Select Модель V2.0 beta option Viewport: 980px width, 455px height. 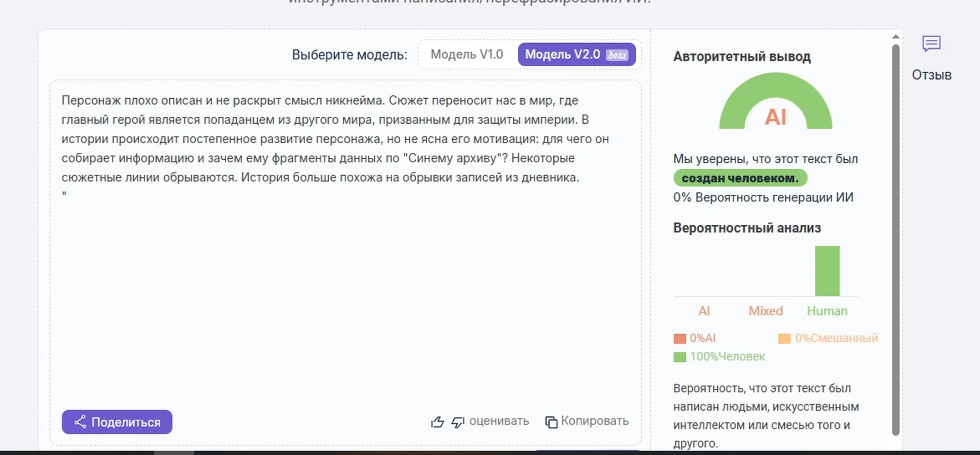click(x=577, y=55)
